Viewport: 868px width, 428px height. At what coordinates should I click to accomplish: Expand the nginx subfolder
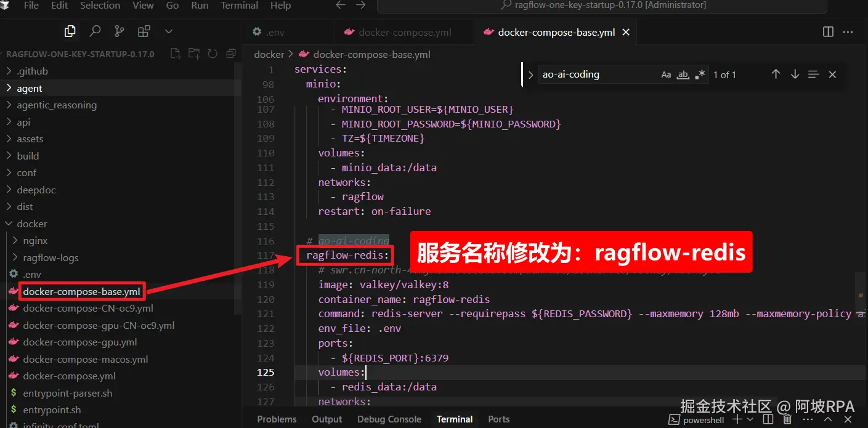point(121,240)
